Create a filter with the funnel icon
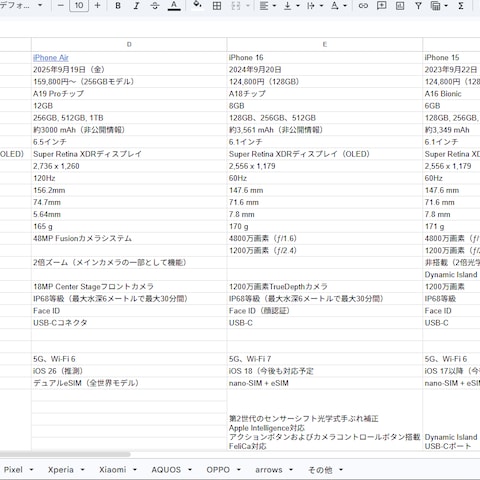 pyautogui.click(x=418, y=6)
